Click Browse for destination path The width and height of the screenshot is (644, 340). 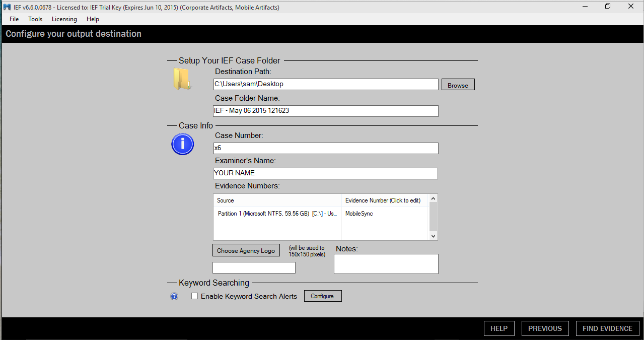click(x=458, y=85)
